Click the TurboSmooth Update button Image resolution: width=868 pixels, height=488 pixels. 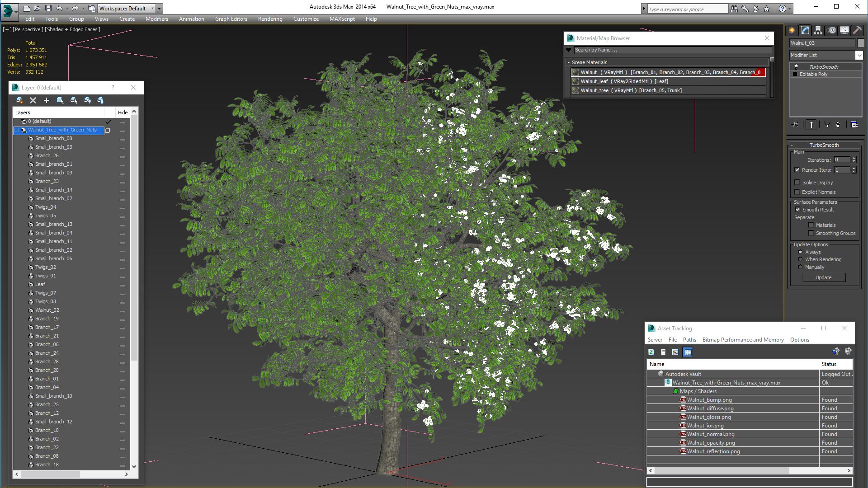823,277
